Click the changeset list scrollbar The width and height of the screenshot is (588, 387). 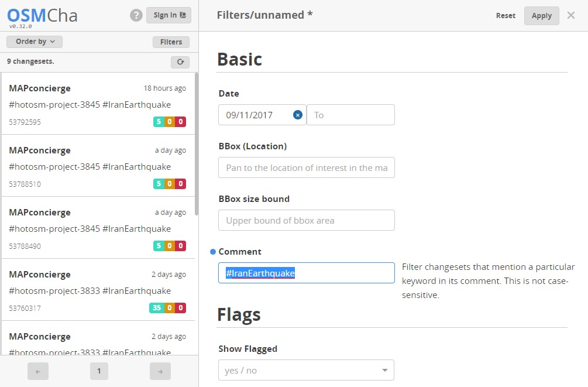click(x=197, y=144)
